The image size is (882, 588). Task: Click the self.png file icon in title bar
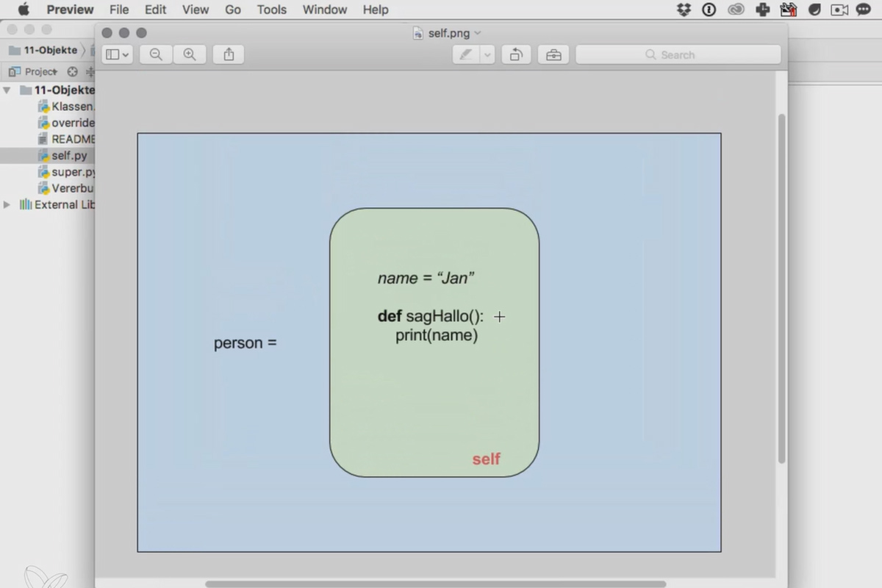[418, 33]
